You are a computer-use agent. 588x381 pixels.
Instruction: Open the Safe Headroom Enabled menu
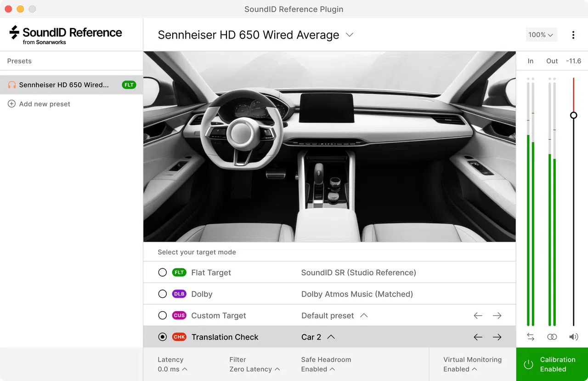pyautogui.click(x=318, y=369)
